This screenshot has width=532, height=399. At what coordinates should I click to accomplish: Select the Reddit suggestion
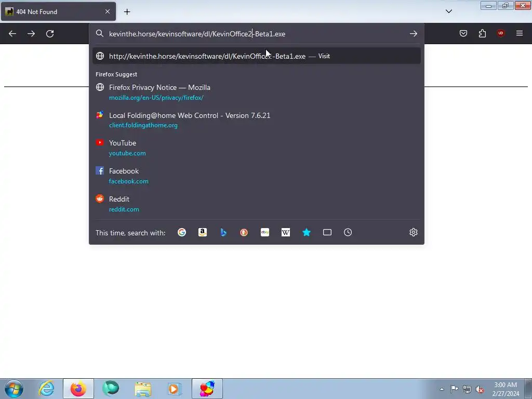click(x=257, y=204)
